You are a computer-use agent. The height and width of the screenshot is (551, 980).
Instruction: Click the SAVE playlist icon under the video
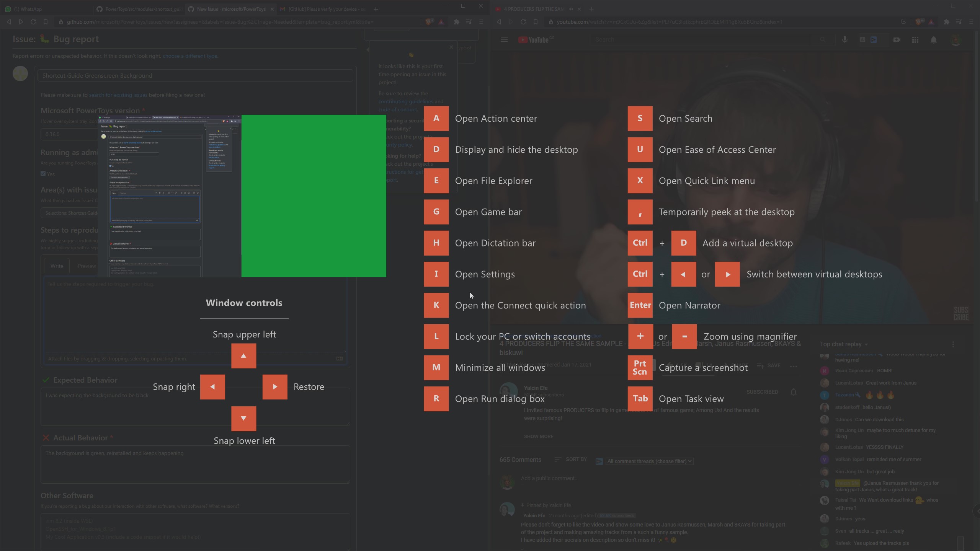tap(769, 366)
